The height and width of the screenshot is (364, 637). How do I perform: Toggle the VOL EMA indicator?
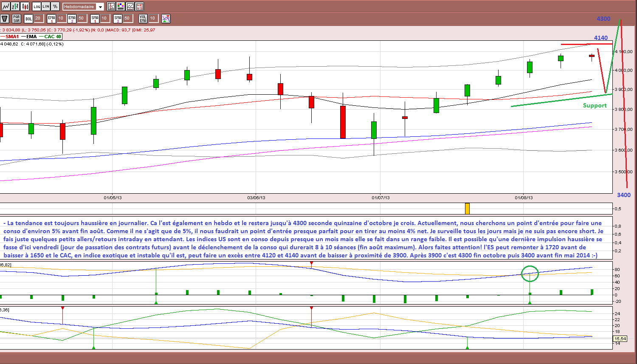tap(143, 19)
